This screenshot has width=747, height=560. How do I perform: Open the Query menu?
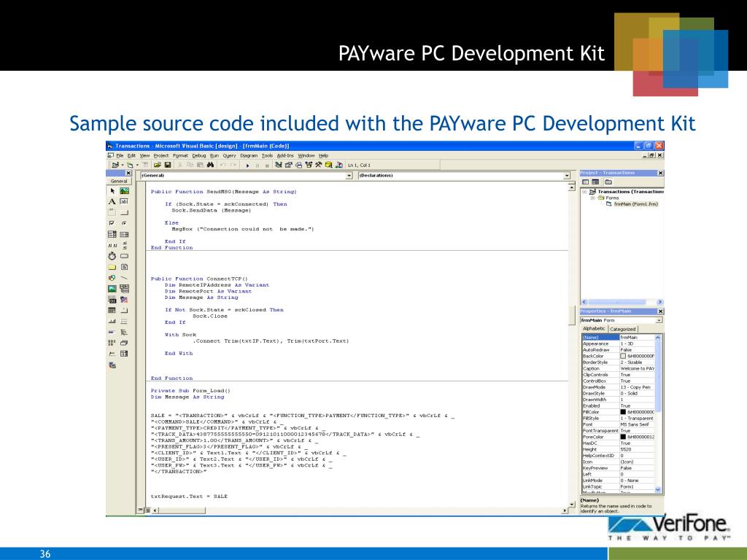click(229, 156)
